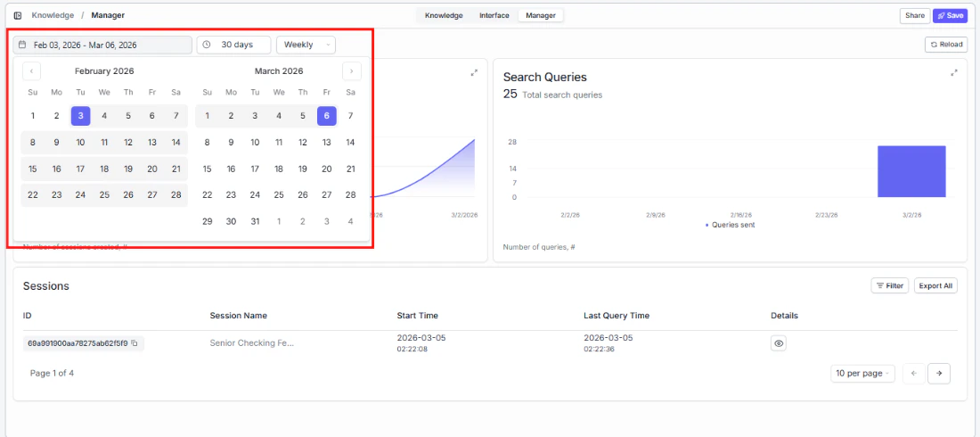Choose March 10 in the calendar
Screen dimensions: 980x437
255,142
